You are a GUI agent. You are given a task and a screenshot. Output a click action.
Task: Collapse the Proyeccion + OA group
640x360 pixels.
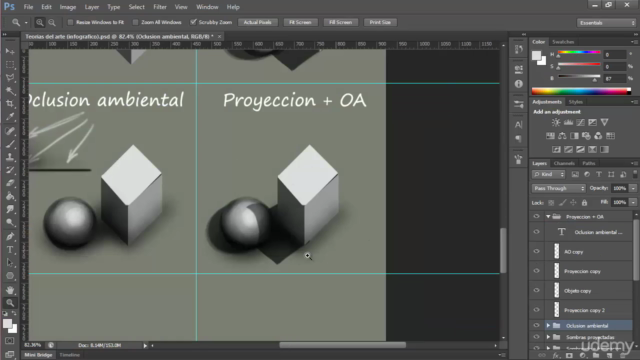point(548,217)
